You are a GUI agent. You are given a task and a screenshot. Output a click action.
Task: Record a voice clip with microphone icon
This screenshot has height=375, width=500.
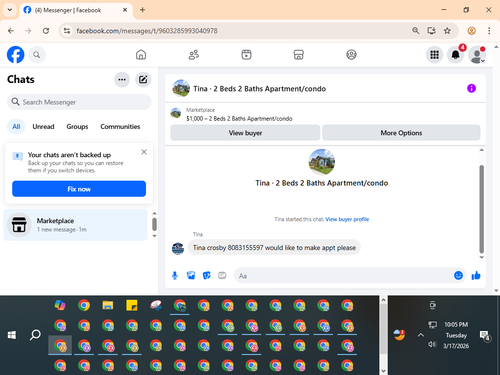click(175, 276)
